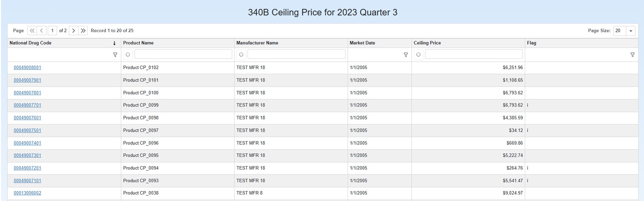Open Manufacturer Name filter operator circle
644x201 pixels.
[241, 55]
